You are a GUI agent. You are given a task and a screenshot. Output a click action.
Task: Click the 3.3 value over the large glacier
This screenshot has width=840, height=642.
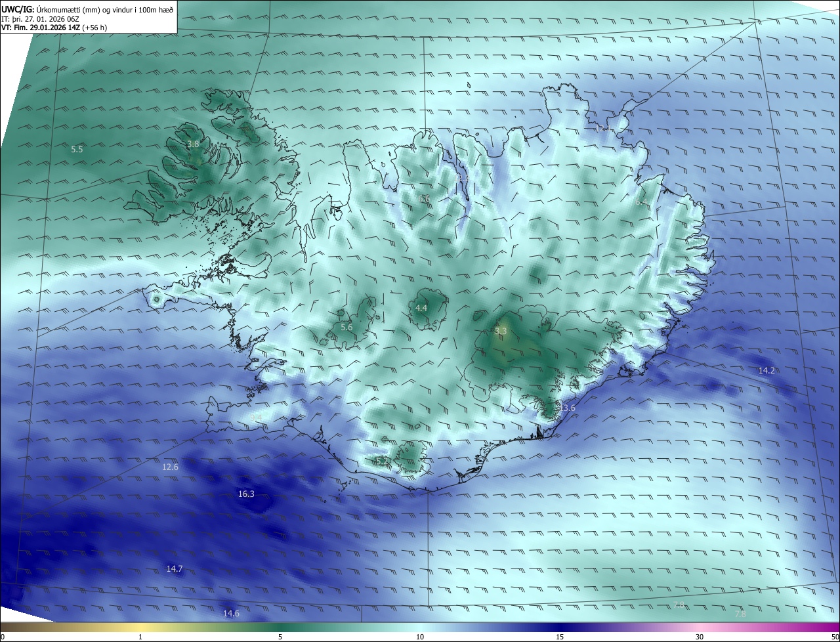pos(501,332)
